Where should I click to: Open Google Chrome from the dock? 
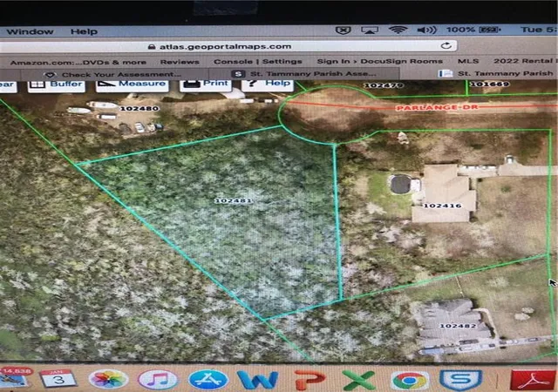410,381
